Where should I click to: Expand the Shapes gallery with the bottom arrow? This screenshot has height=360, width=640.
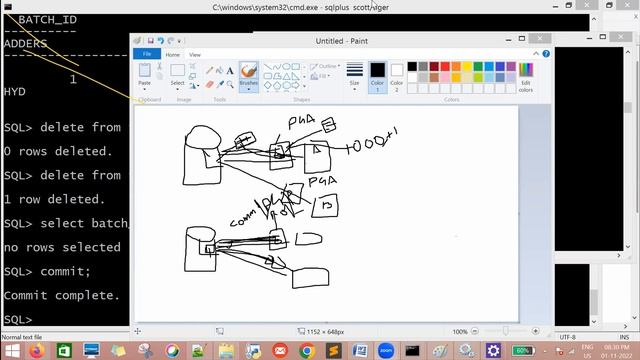tap(304, 86)
